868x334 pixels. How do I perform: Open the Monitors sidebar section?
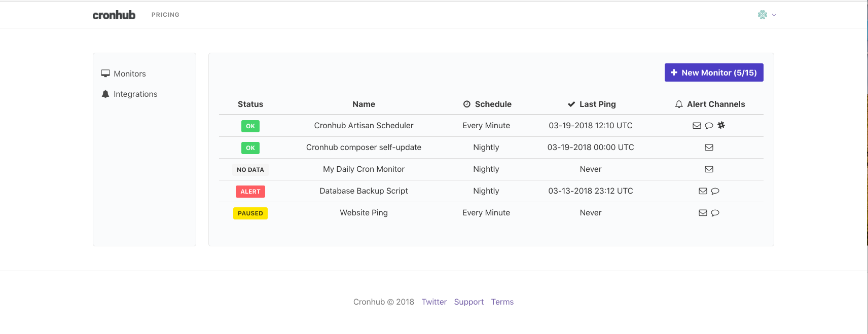[x=129, y=73]
